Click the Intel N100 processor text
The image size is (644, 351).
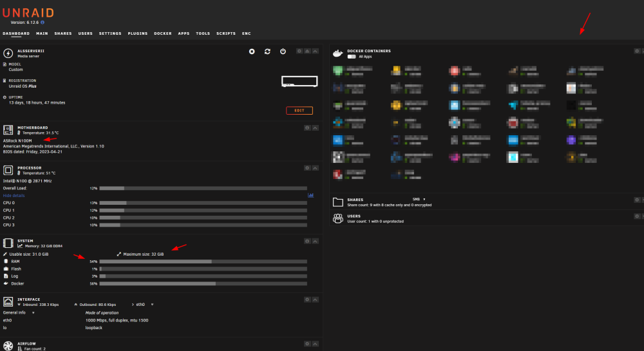27,180
